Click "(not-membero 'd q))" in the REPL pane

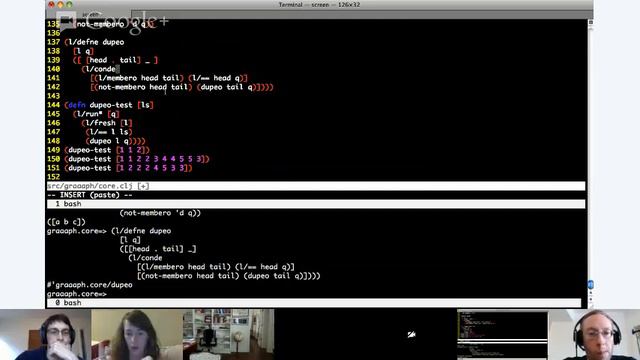(160, 213)
